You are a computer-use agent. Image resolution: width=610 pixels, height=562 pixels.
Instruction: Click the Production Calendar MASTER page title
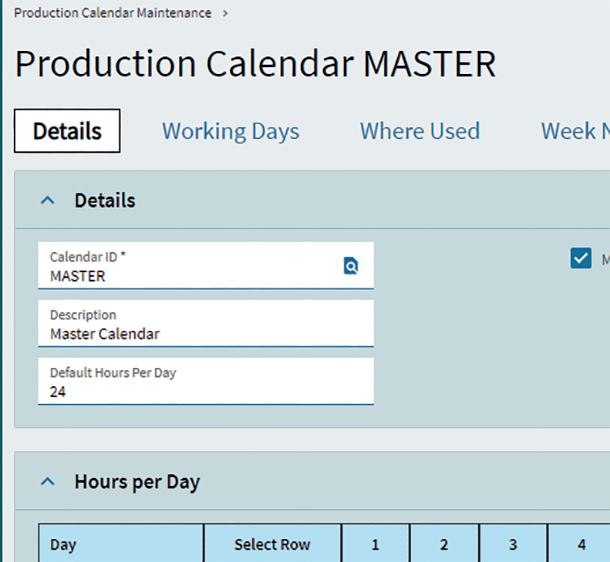[255, 64]
